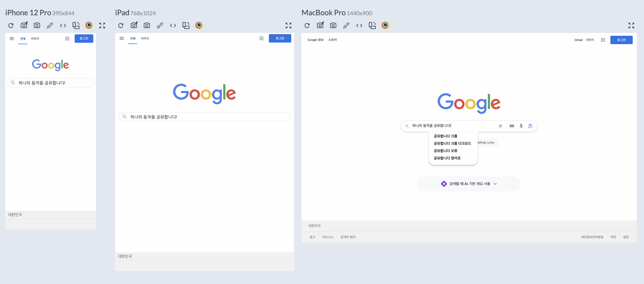Click 로그인 button in iPhone view

[84, 39]
